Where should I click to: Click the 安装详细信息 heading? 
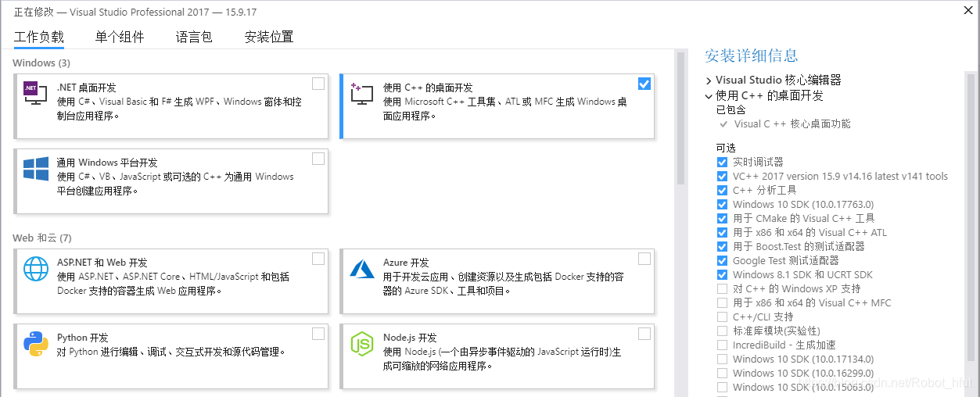tap(751, 55)
